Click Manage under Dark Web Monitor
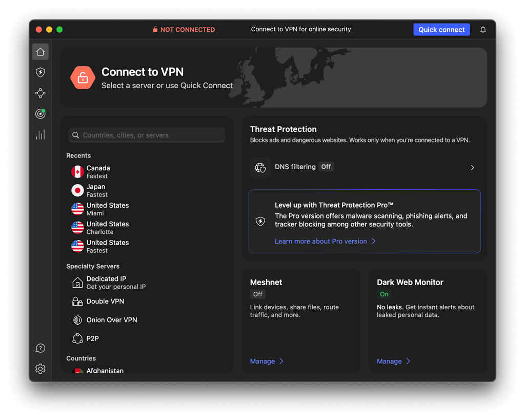 [x=389, y=361]
